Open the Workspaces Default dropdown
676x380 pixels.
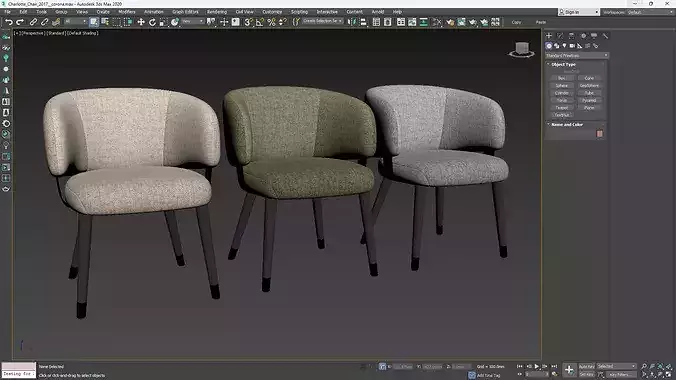649,12
